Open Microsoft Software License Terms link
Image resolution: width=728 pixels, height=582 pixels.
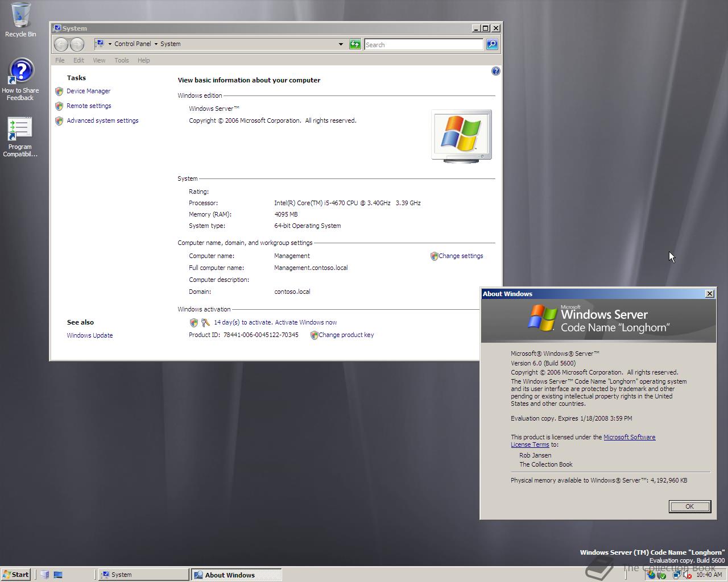[629, 437]
